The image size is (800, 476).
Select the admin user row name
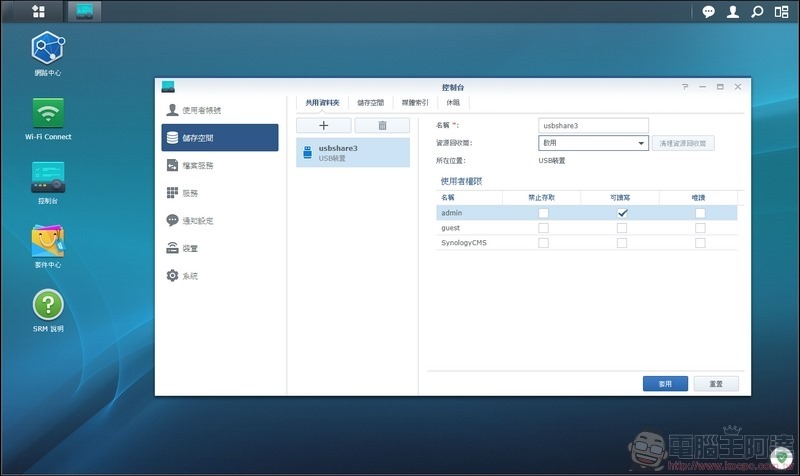pos(452,213)
